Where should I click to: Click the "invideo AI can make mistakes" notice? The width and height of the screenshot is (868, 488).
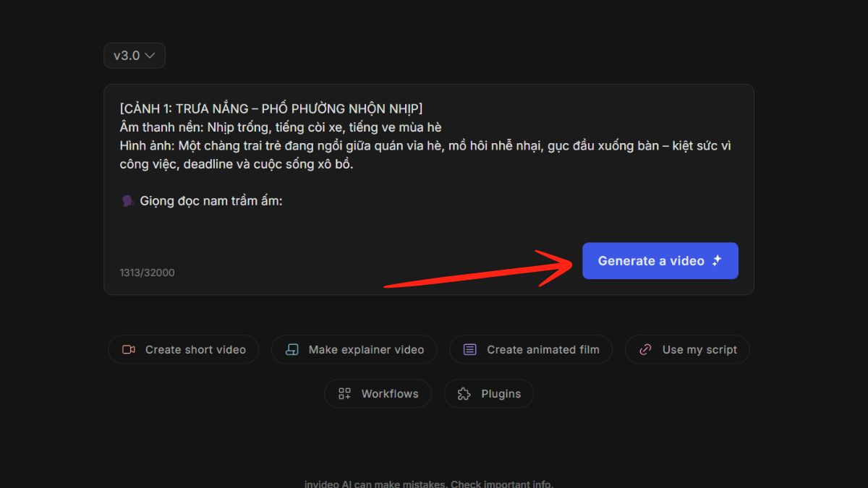click(428, 484)
